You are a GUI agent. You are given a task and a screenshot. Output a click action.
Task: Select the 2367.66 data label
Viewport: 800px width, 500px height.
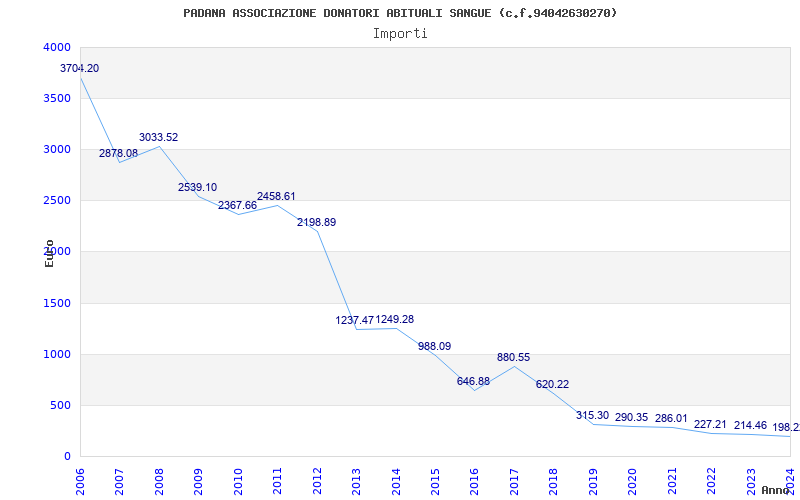[x=238, y=205]
